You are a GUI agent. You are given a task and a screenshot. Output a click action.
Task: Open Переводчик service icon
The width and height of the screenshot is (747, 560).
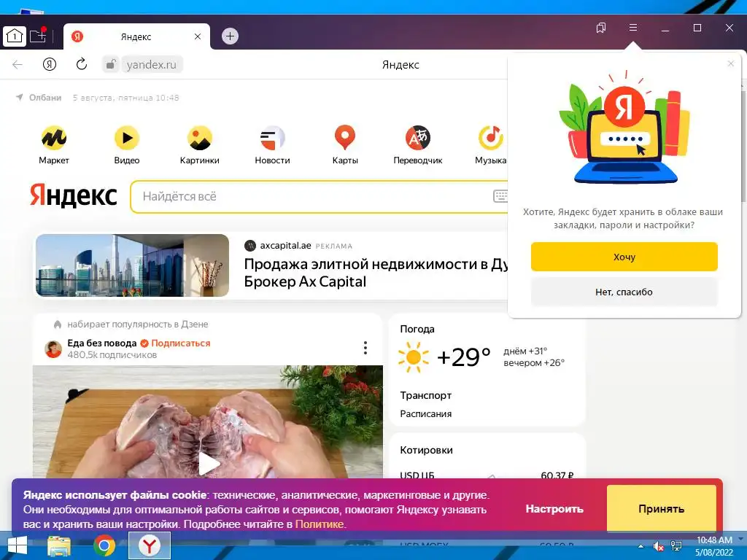pyautogui.click(x=418, y=145)
